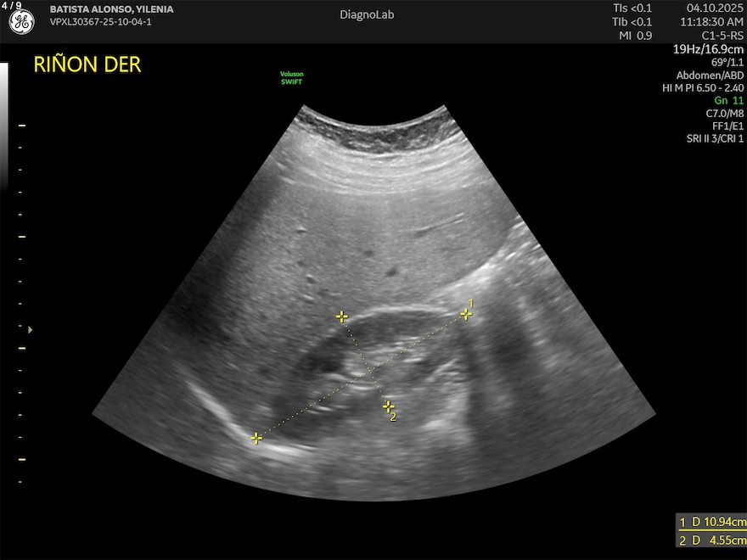Click the C1-5-RS probe label
The height and width of the screenshot is (560, 747).
722,36
